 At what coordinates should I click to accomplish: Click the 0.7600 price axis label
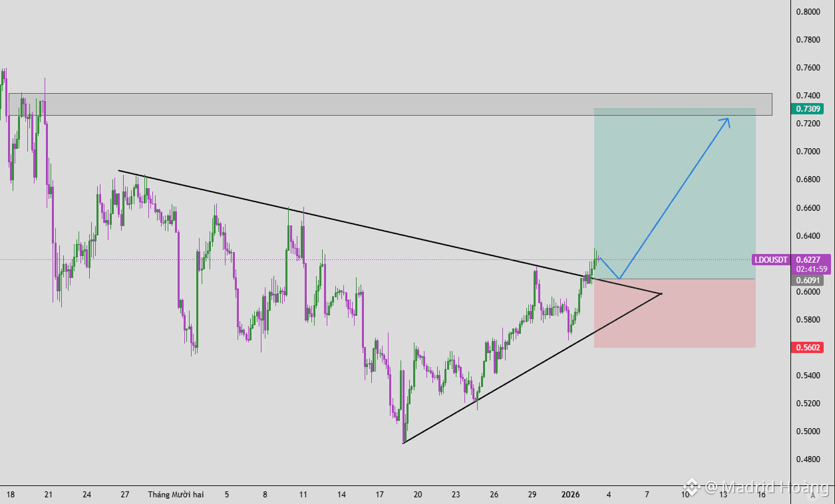pyautogui.click(x=807, y=68)
